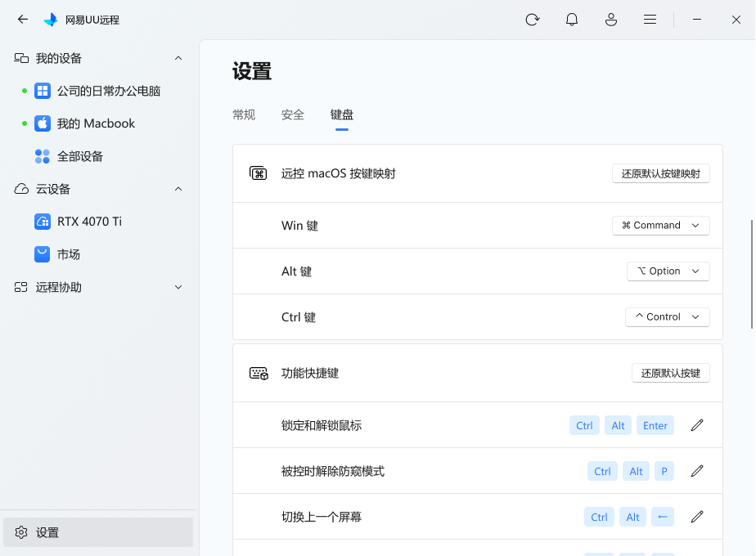Screen dimensions: 756x556
Task: Go back with the left arrow icon
Action: (23, 20)
